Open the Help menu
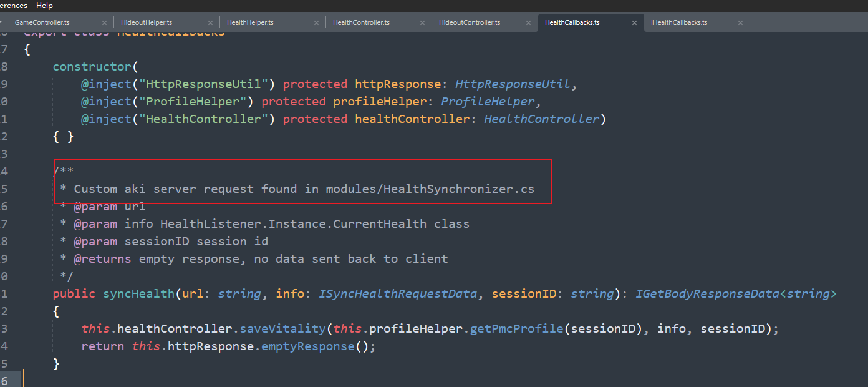Screen dimensions: 868x387 (x=44, y=5)
